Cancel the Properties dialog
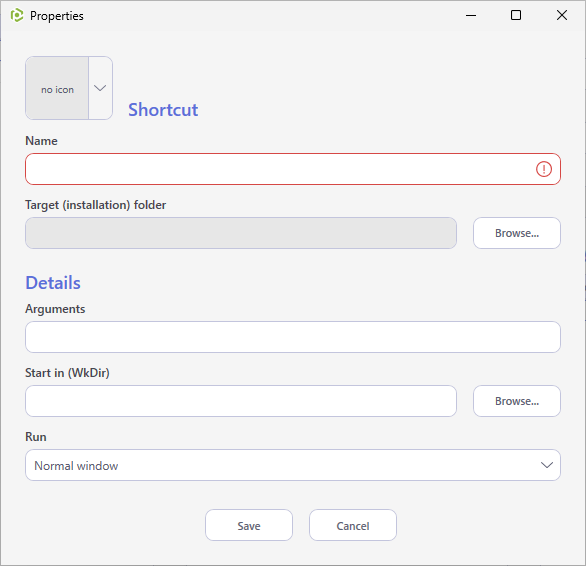 [353, 525]
